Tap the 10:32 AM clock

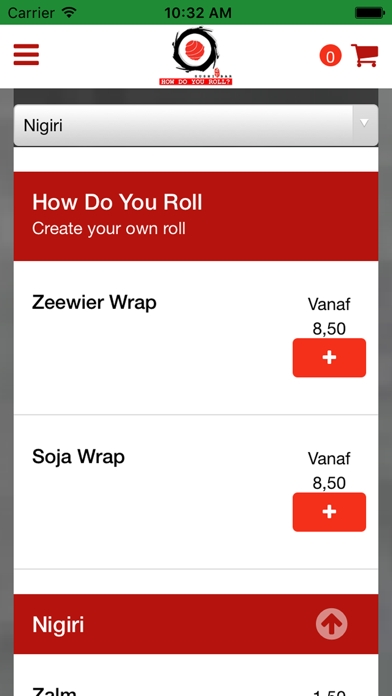coord(198,12)
